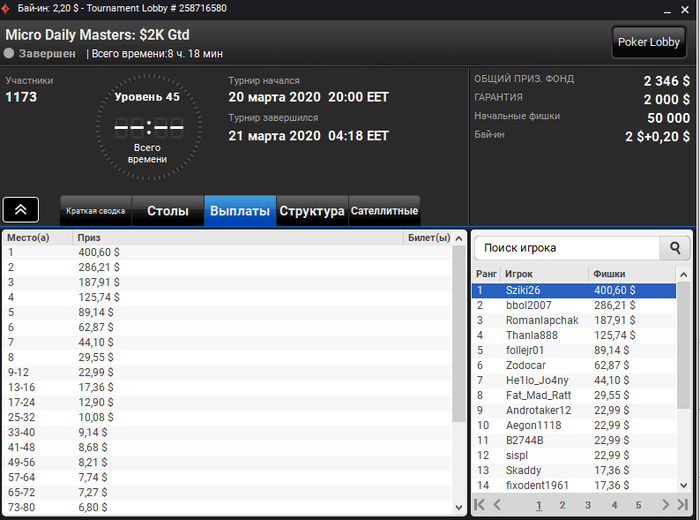Click scroll-down arrow in the player list
The image size is (700, 520).
(683, 485)
